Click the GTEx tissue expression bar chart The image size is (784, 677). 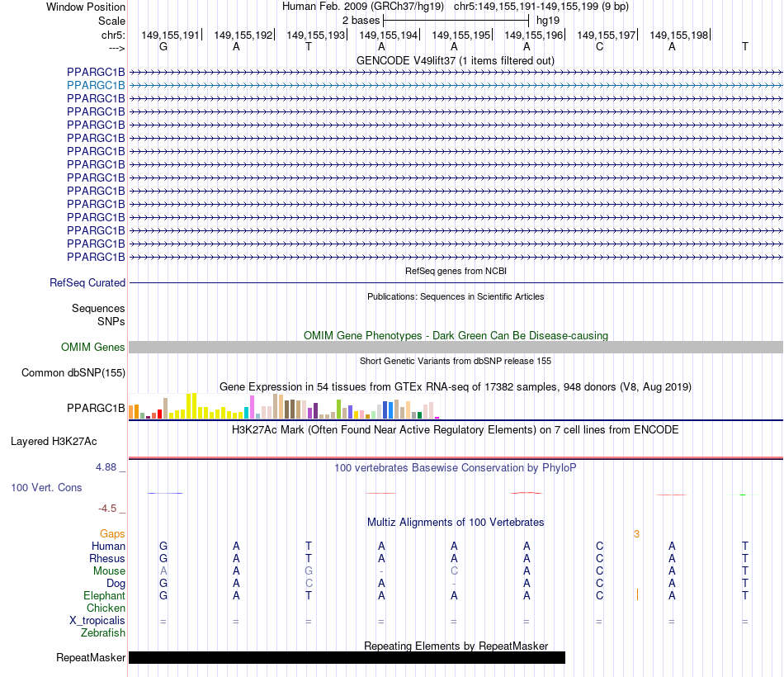[284, 406]
